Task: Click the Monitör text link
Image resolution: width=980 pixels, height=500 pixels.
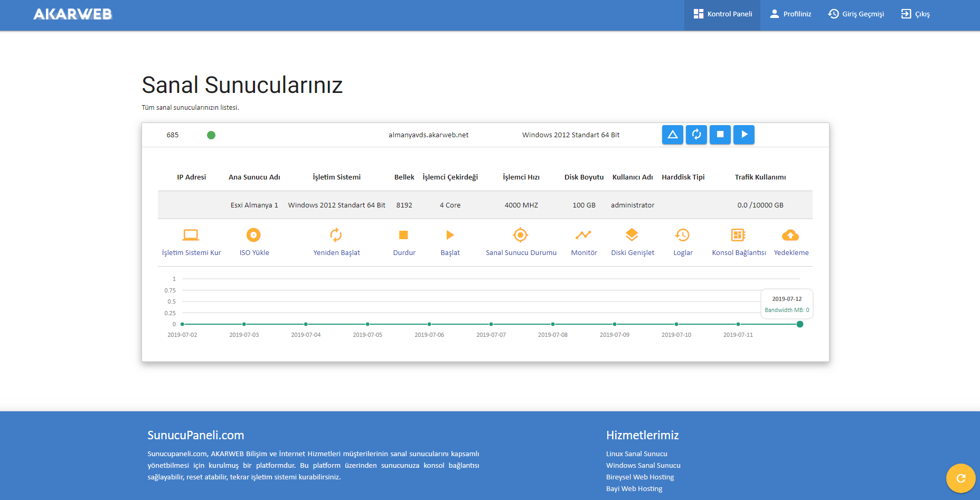Action: point(584,253)
